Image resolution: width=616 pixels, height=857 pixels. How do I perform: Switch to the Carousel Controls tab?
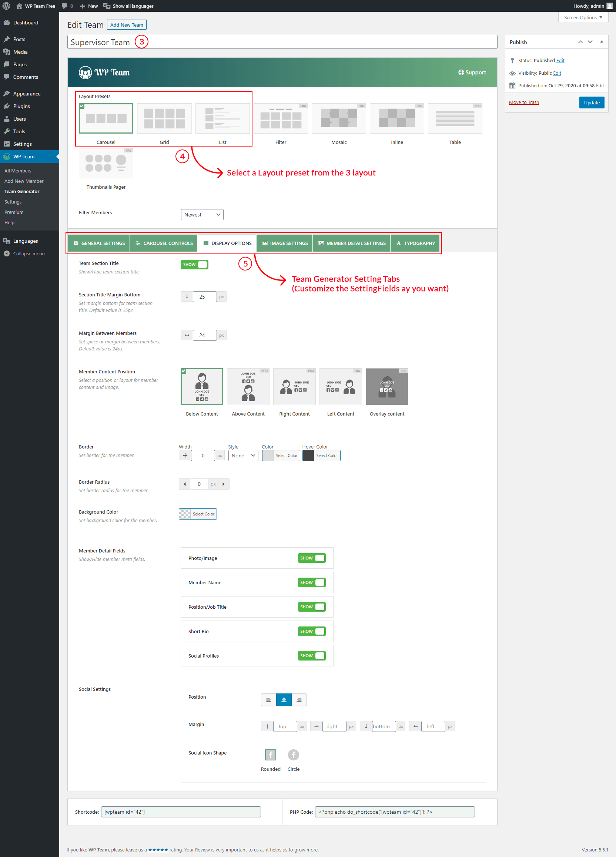pos(164,243)
